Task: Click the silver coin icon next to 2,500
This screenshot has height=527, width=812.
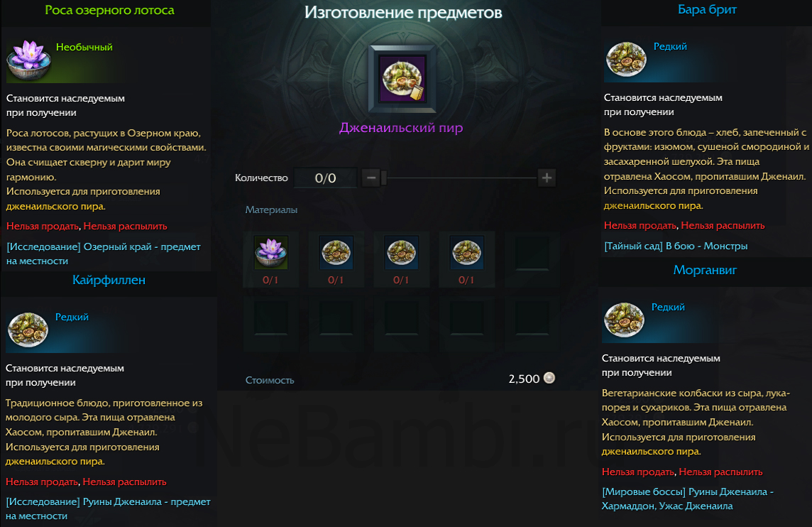Action: [549, 379]
